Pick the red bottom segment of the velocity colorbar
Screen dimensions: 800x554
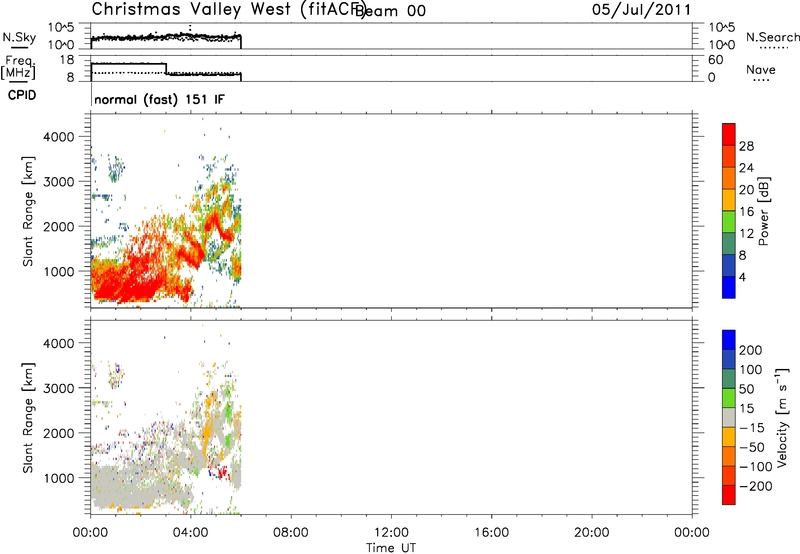tap(729, 495)
